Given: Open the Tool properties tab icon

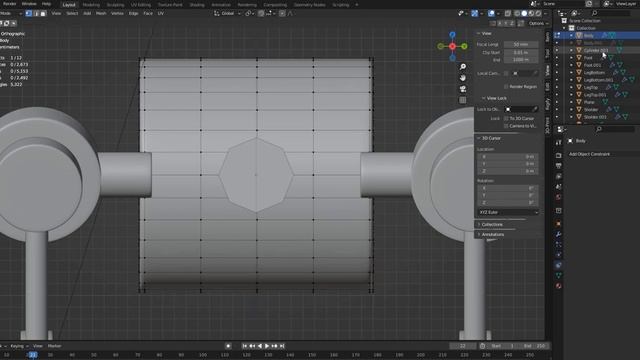Looking at the screenshot, I should (x=558, y=142).
